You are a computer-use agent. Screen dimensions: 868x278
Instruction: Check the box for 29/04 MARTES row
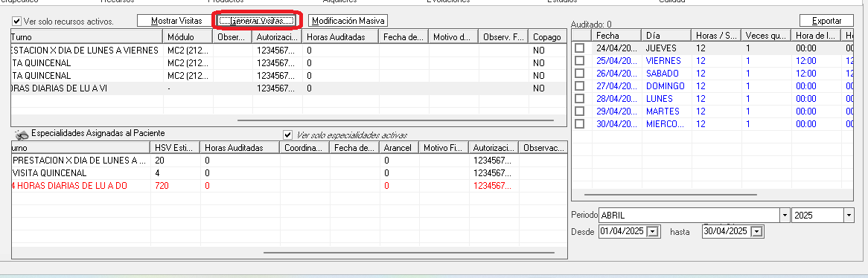580,111
